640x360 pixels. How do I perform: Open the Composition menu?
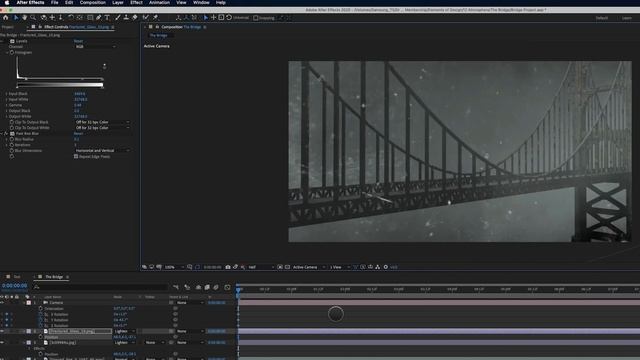click(x=93, y=2)
